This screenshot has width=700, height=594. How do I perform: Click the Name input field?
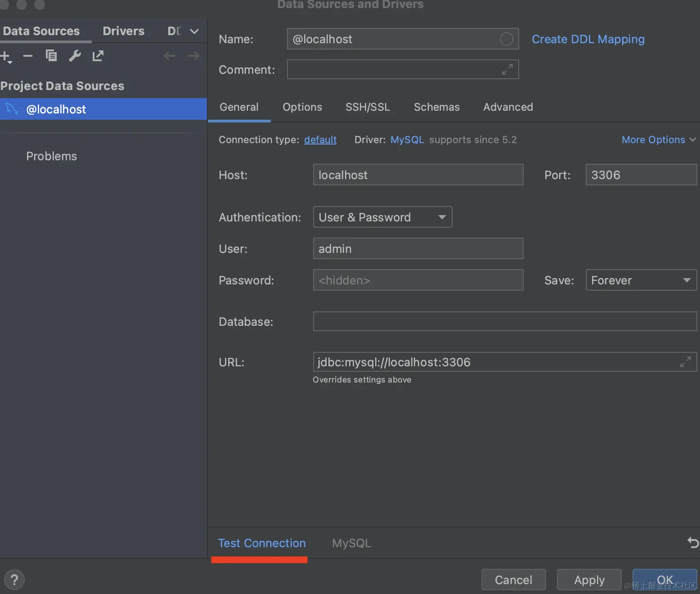tap(403, 39)
